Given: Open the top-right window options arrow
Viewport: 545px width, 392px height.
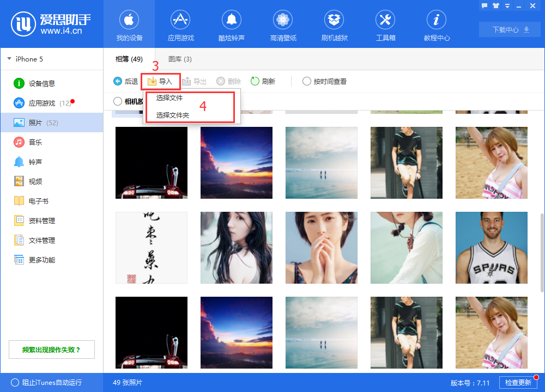Looking at the screenshot, I should [x=507, y=5].
